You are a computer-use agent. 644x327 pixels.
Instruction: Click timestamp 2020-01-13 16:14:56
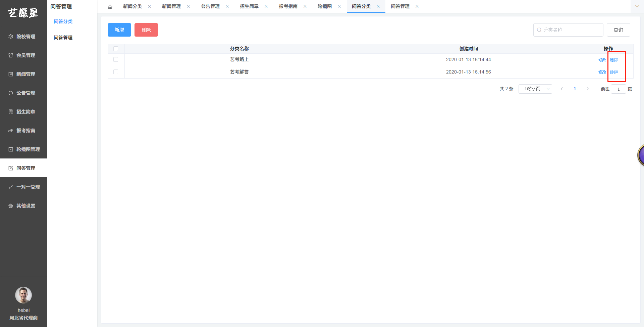pos(469,72)
